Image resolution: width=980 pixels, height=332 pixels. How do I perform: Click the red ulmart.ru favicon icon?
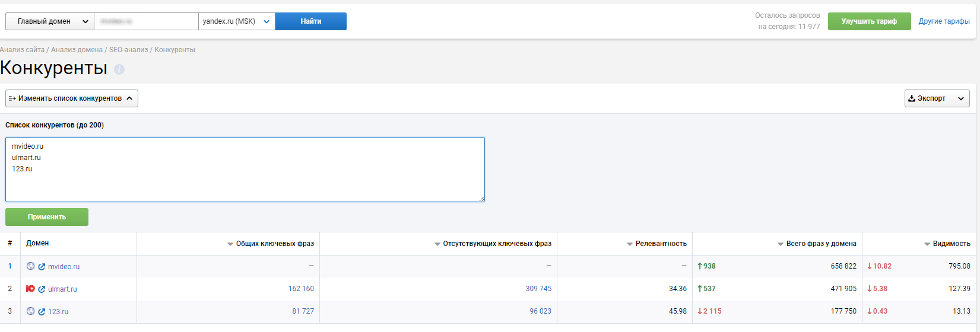[31, 289]
